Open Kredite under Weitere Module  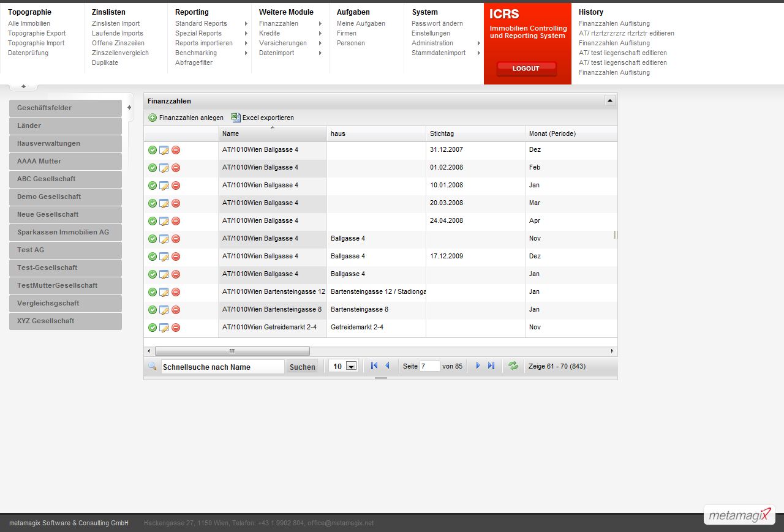(269, 33)
